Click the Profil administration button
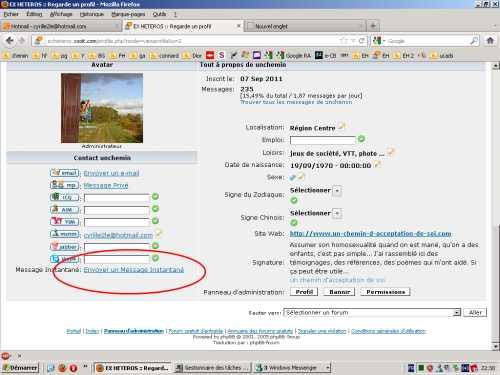Image resolution: width=500 pixels, height=375 pixels. [x=304, y=292]
